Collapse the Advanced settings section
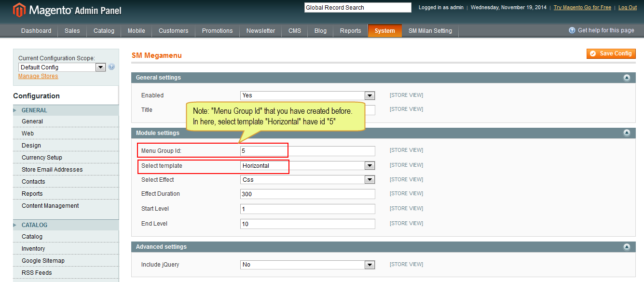Screen dimensions: 644x282 (x=627, y=247)
